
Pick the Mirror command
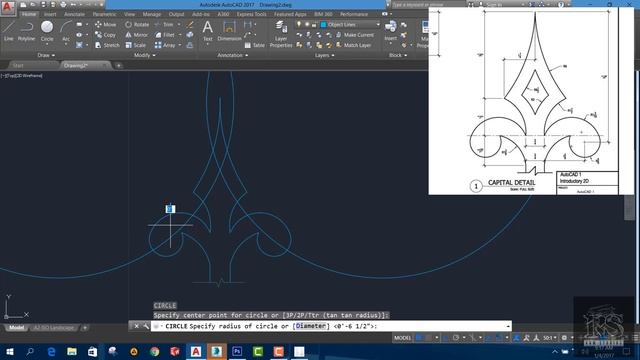[x=137, y=35]
